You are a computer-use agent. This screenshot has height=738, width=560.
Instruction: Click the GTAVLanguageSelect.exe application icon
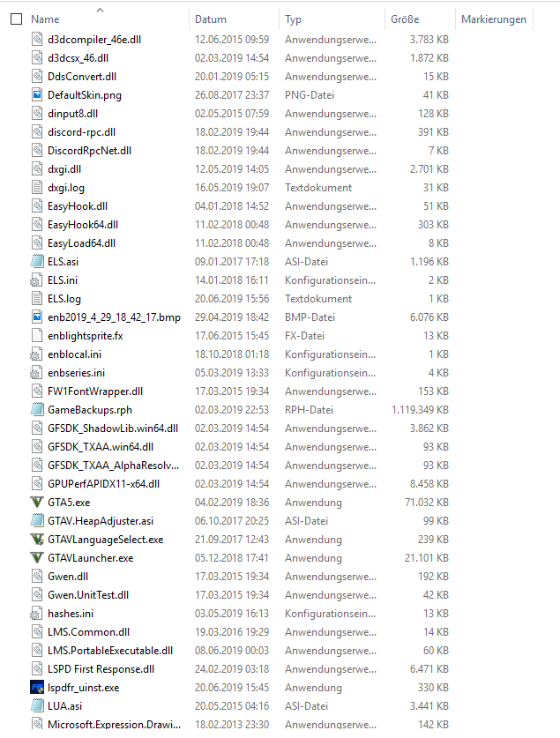click(x=37, y=540)
